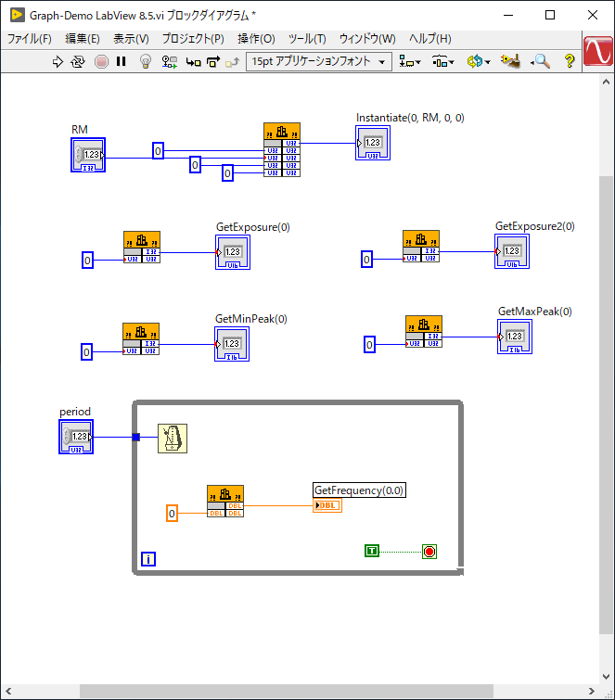Select the GetExposure2(0) indicator terminal

512,251
